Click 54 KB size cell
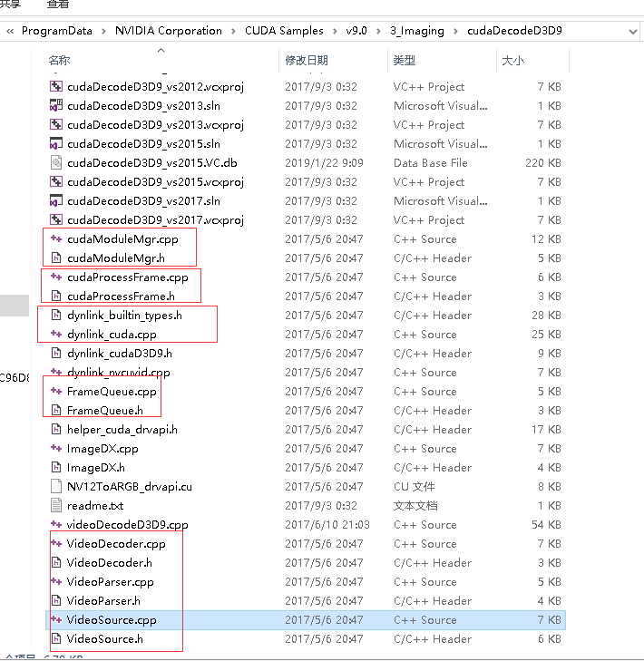644x661 pixels. pos(546,525)
